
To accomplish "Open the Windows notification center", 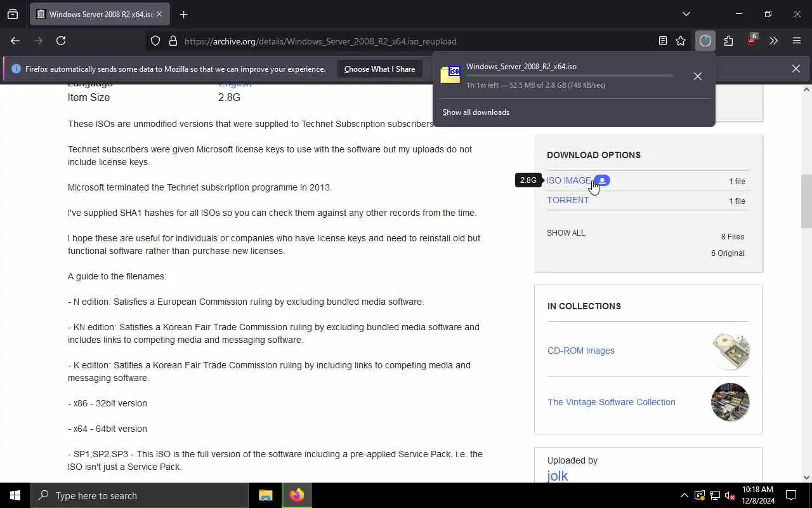I will (791, 495).
